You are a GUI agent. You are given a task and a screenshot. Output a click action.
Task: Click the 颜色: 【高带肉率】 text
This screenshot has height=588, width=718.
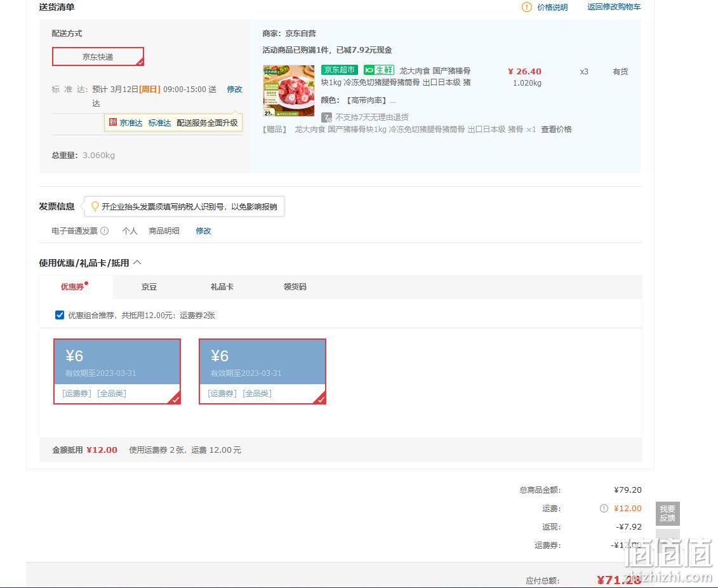point(359,100)
